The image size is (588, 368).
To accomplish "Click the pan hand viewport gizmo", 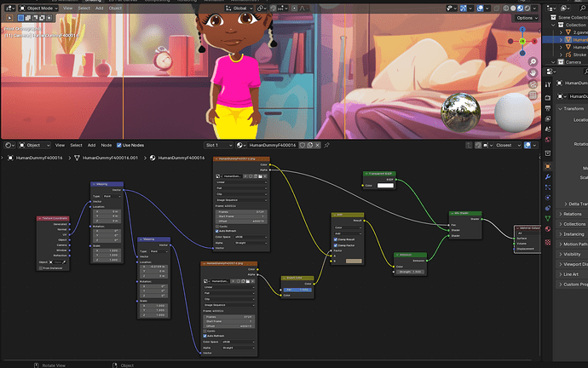I will pyautogui.click(x=533, y=72).
